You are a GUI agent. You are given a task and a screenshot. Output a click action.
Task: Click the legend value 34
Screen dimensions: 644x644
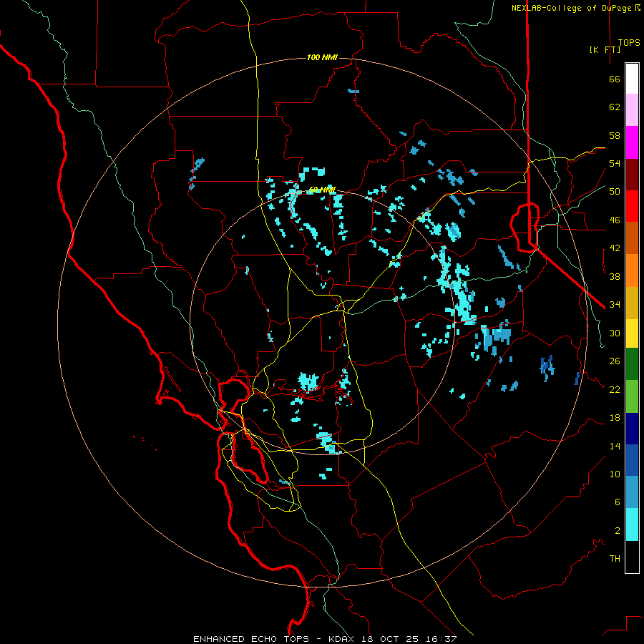point(615,305)
